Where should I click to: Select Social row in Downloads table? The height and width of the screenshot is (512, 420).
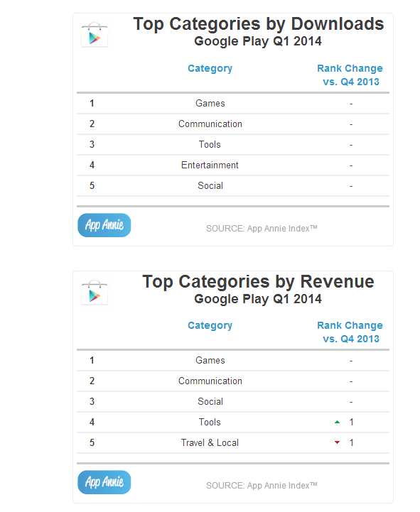point(233,186)
